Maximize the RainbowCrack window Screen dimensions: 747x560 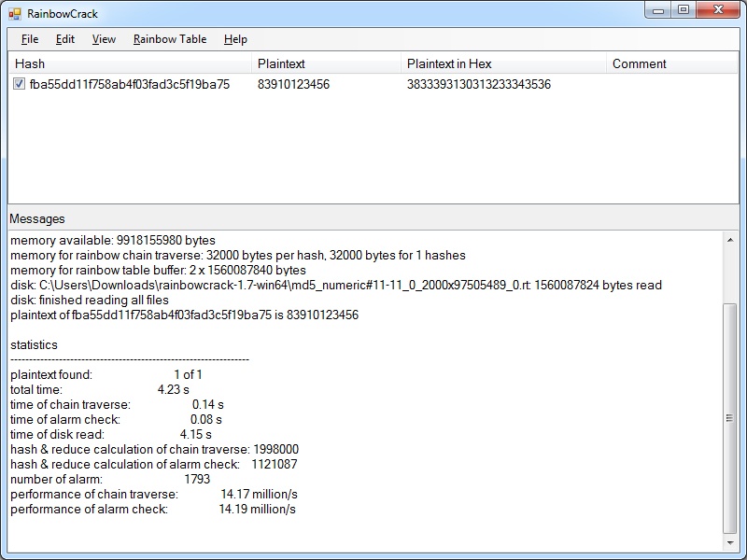tap(684, 10)
